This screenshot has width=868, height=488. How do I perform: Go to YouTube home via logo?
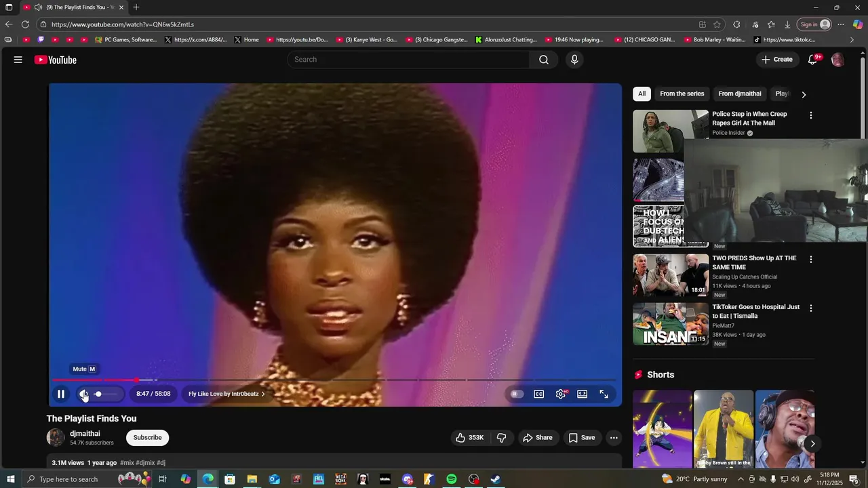(x=56, y=60)
